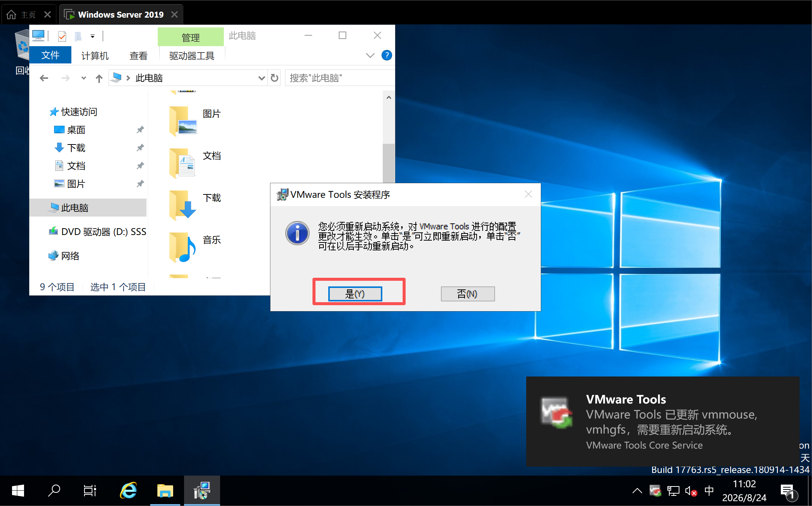This screenshot has height=506, width=812.
Task: Select 此电脑 in the navigation pane
Action: tap(88, 208)
